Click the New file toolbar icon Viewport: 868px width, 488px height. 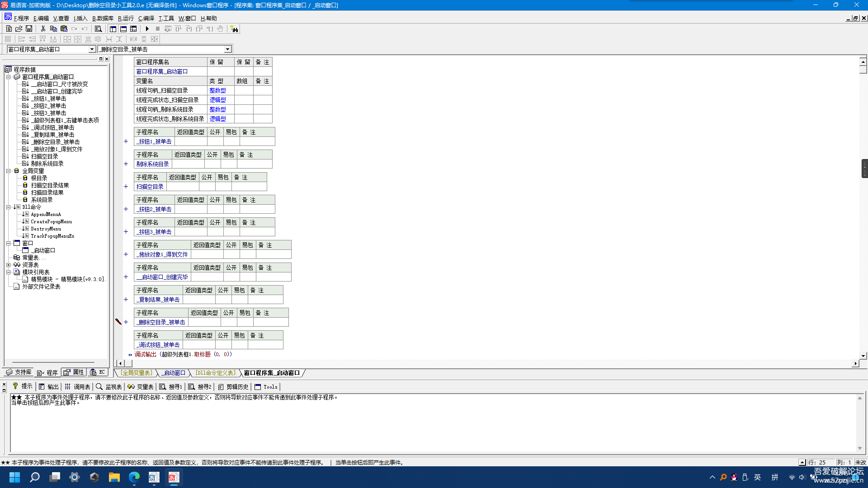tap(9, 29)
